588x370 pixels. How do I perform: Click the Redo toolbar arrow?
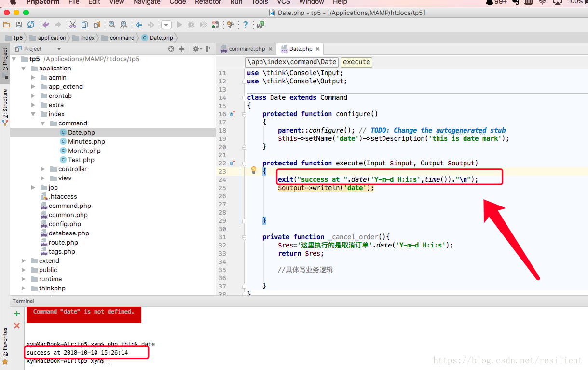click(x=58, y=25)
